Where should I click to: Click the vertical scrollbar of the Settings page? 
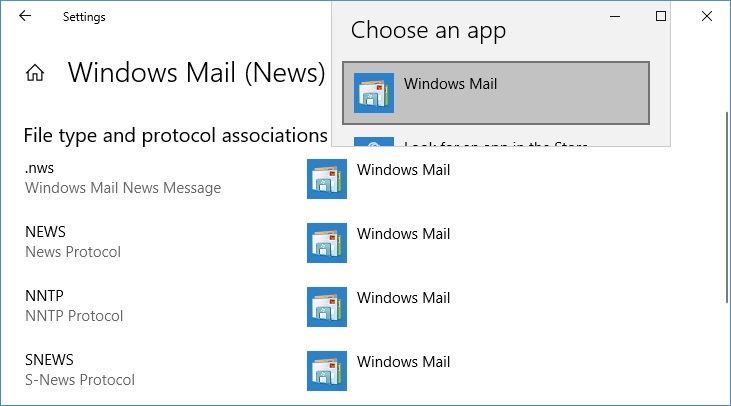(727, 207)
